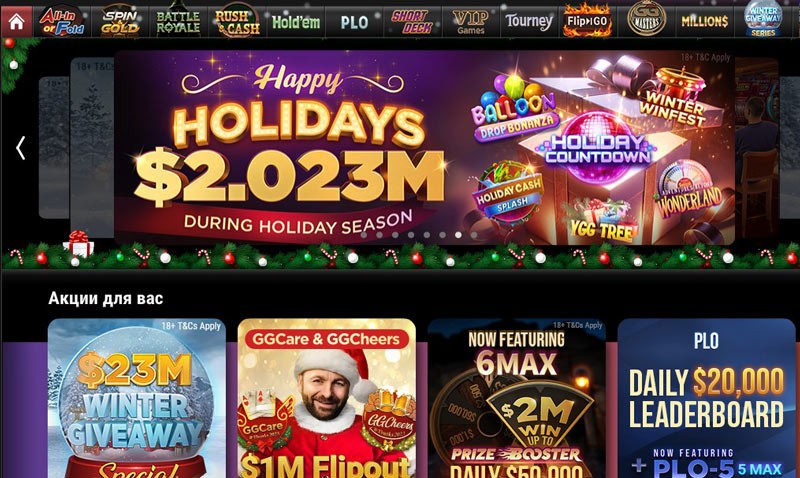Select the highlighted carousel dot indicator
This screenshot has width=800, height=478.
tap(458, 235)
